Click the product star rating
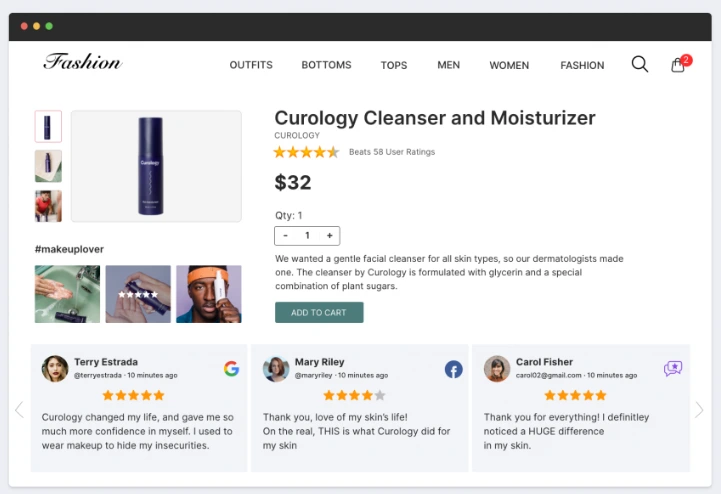The width and height of the screenshot is (721, 494). pos(306,152)
